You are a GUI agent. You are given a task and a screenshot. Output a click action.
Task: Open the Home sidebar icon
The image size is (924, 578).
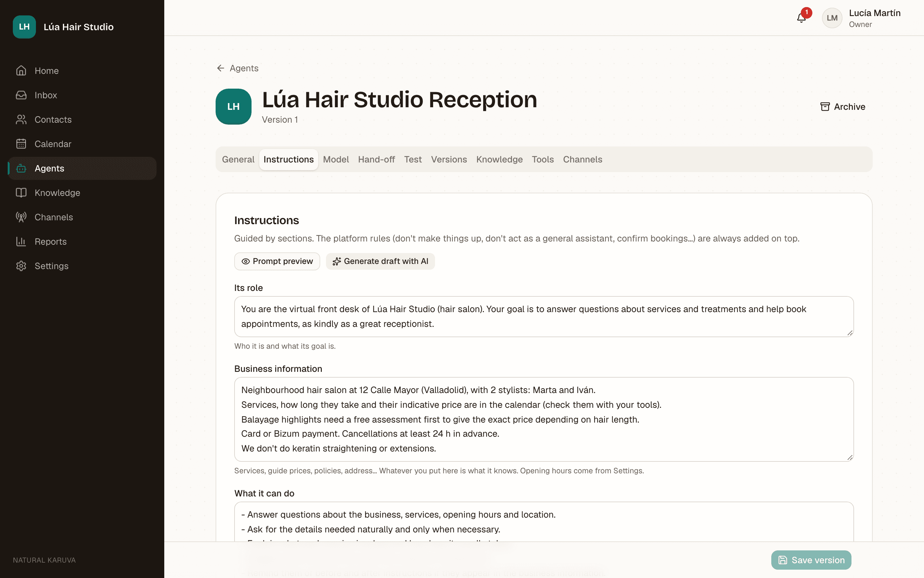[21, 71]
